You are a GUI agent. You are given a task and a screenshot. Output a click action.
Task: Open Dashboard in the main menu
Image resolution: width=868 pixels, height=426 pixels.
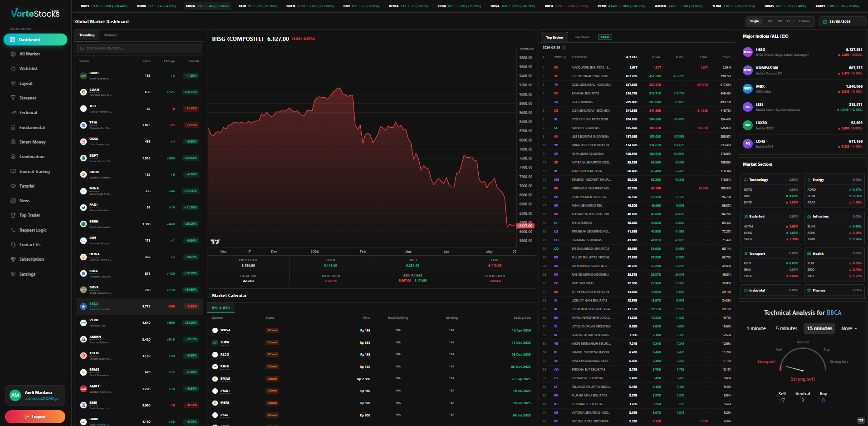point(35,40)
